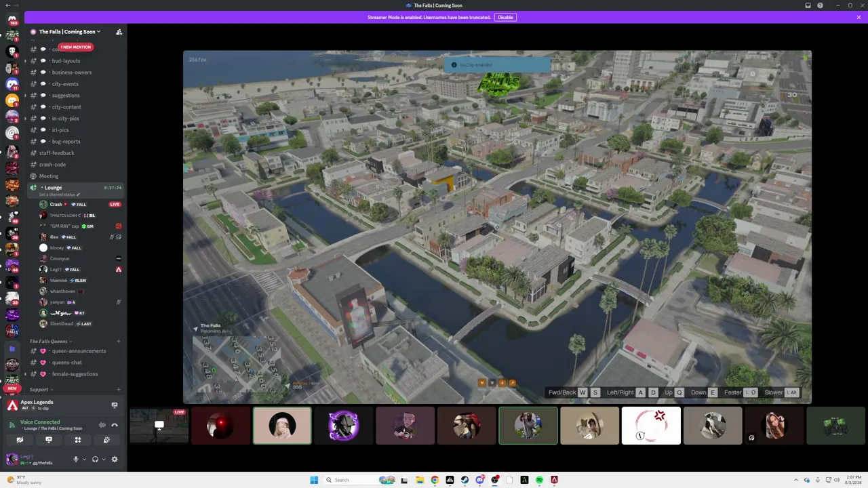Expand threads under female-suggestions channel
Viewport: 868px width, 488px height.
tap(26, 374)
